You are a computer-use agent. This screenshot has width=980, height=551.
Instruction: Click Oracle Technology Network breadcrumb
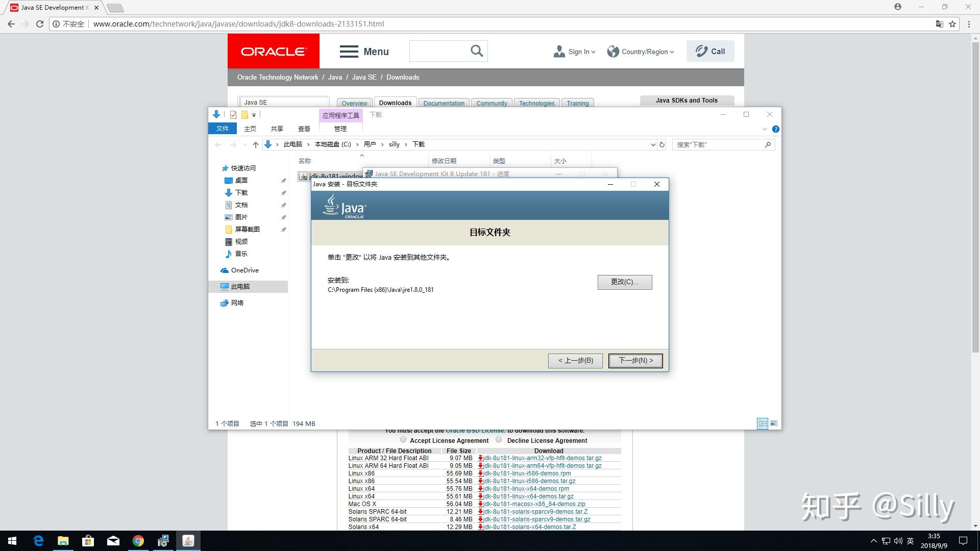coord(278,78)
